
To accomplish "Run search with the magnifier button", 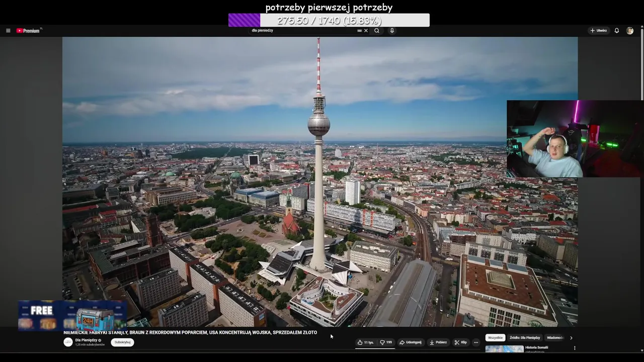I will (376, 31).
